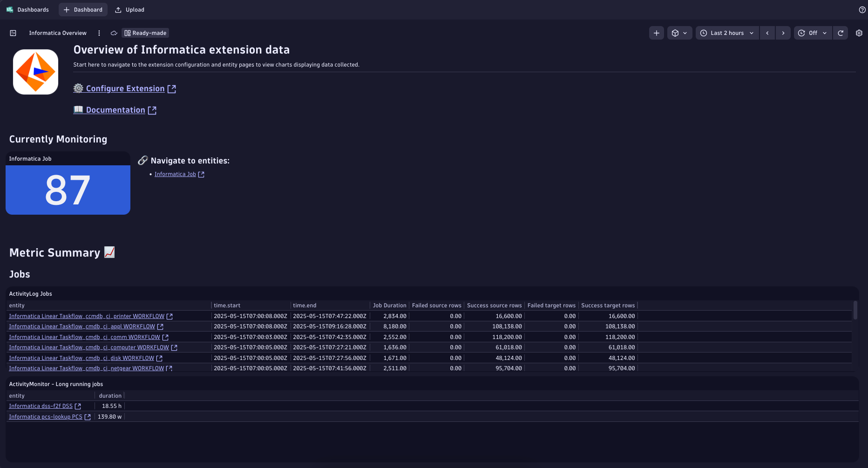This screenshot has width=868, height=468.
Task: Add a new tile using the plus icon
Action: pyautogui.click(x=656, y=33)
